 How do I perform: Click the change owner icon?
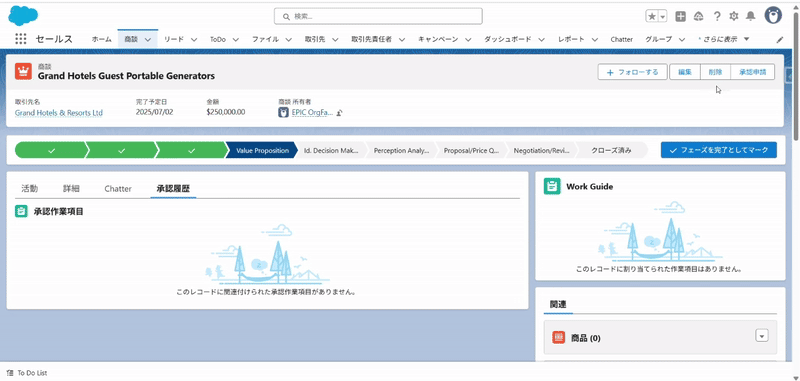pyautogui.click(x=339, y=113)
